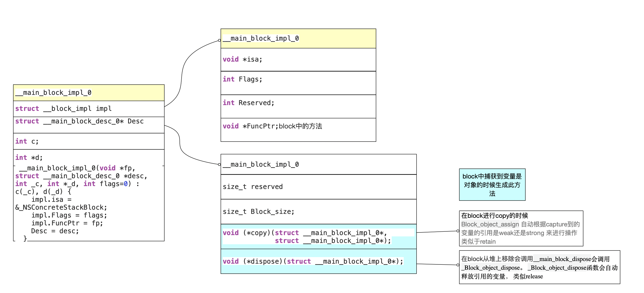The image size is (644, 293).
Task: Click the 'int *d;' field row
Action: point(89,158)
